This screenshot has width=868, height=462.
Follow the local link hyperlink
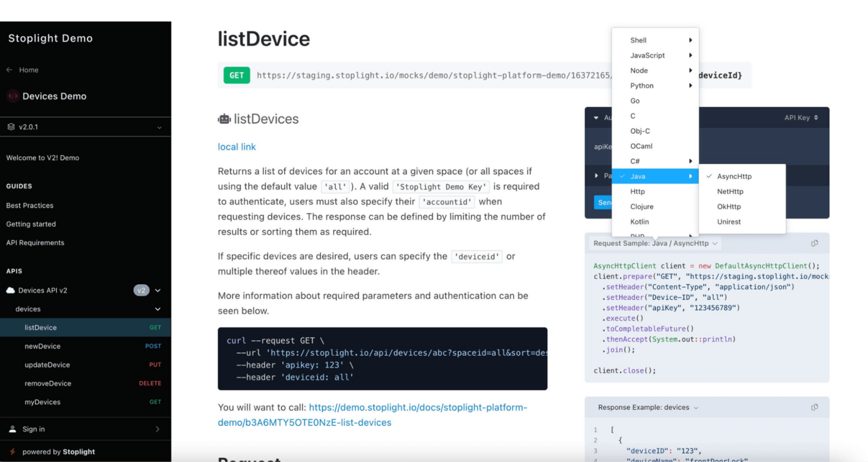coord(237,147)
